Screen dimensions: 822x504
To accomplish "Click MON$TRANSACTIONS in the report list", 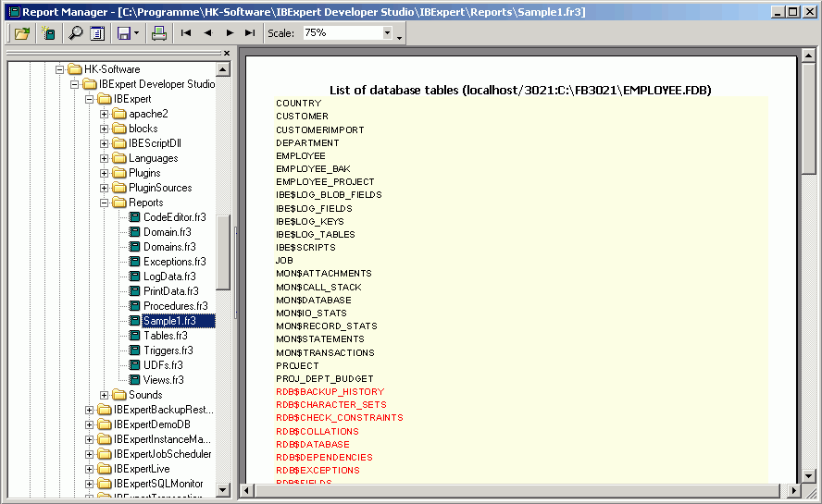I will click(x=325, y=352).
